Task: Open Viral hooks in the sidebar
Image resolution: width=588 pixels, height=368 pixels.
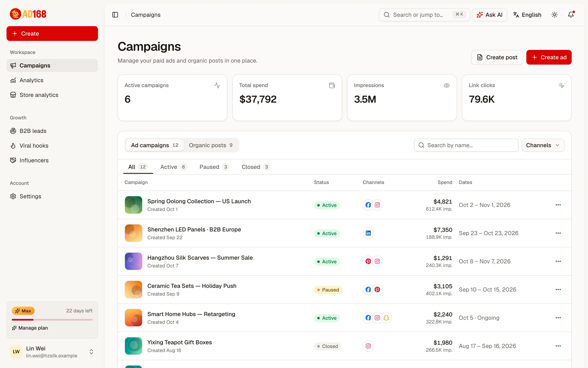Action: [x=52, y=146]
